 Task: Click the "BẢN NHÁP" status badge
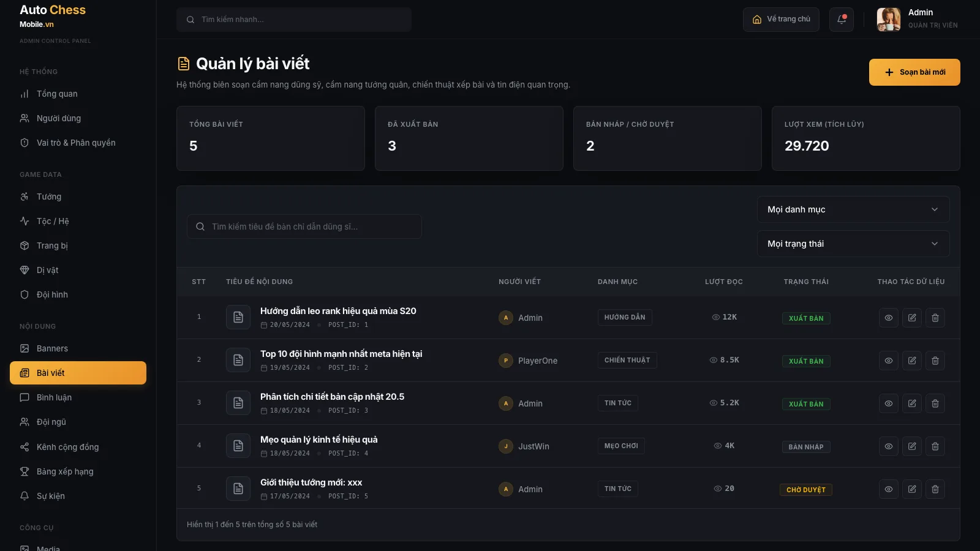tap(806, 447)
